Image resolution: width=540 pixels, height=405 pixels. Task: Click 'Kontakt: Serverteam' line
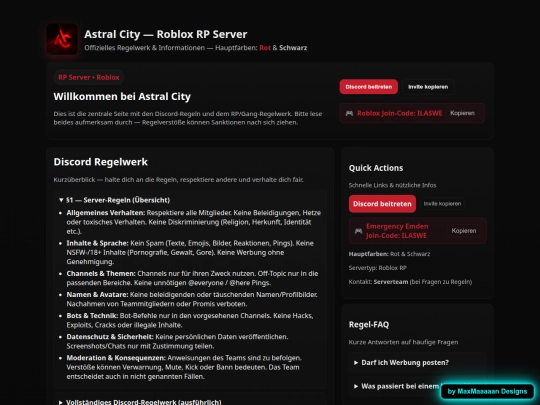[410, 282]
